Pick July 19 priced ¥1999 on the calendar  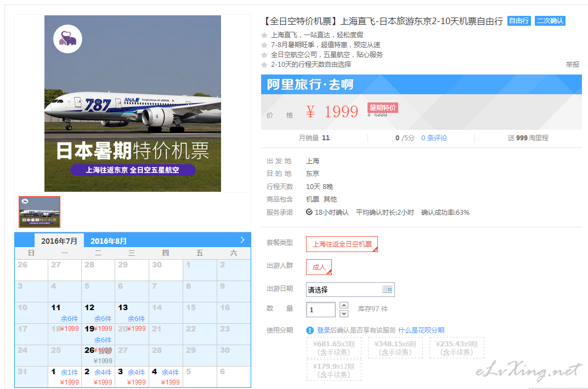pyautogui.click(x=98, y=334)
